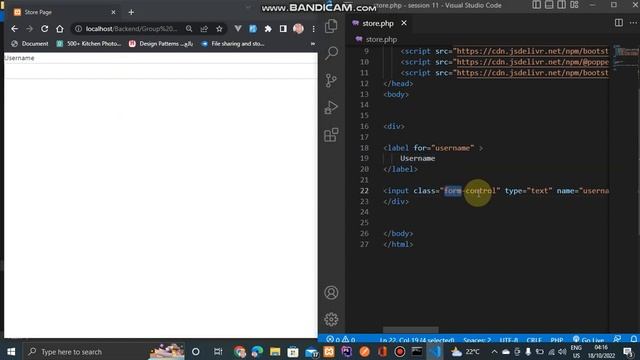640x360 pixels.
Task: Open the Source Control view
Action: 331,80
